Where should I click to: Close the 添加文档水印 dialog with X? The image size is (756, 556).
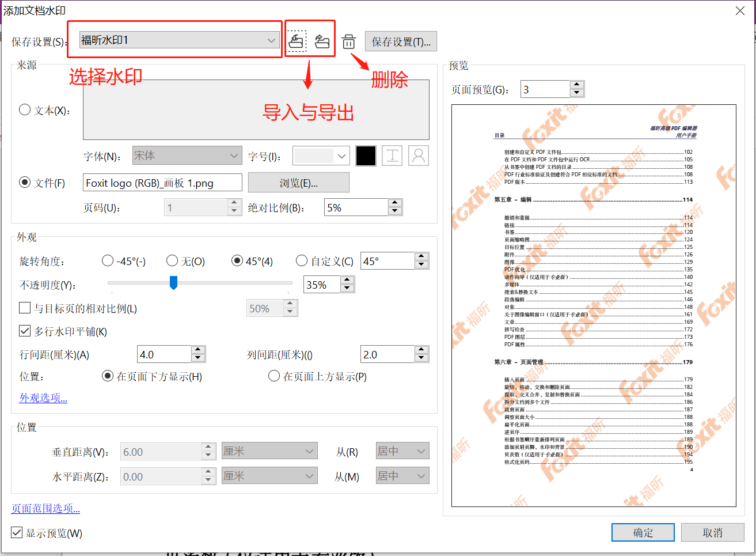click(740, 11)
